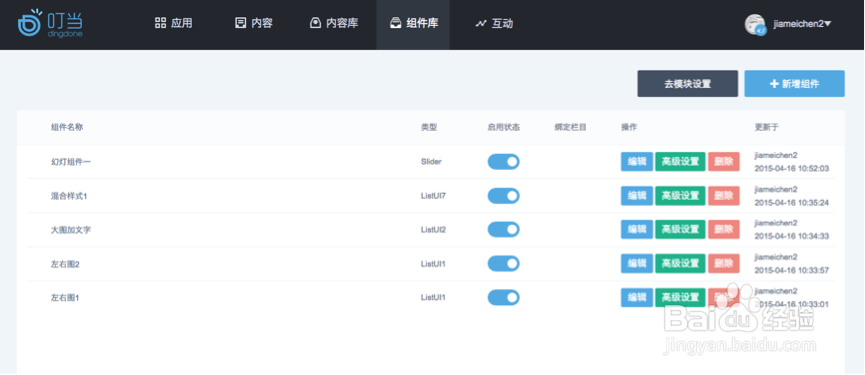Viewport: 865px width, 375px height.
Task: Click the Slider type cell
Action: click(431, 162)
